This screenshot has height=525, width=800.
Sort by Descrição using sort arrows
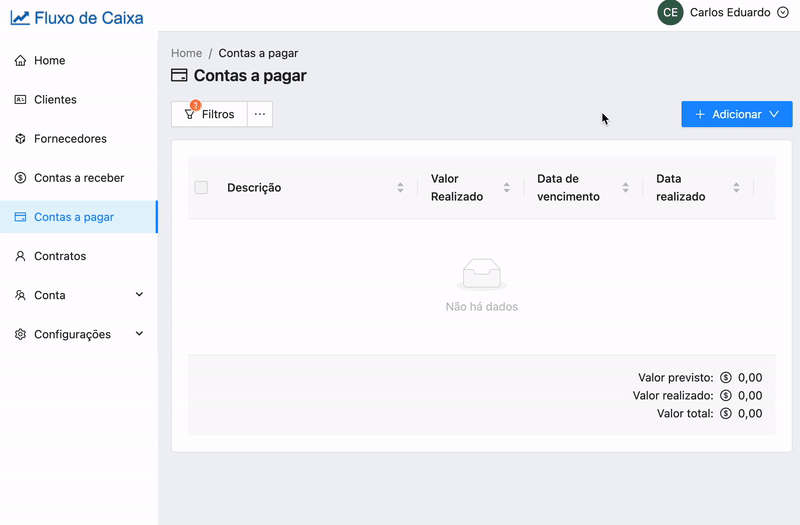[401, 188]
